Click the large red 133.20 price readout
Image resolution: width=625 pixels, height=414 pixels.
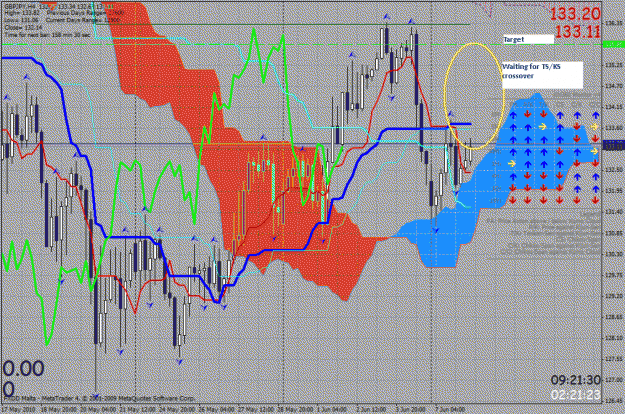[x=575, y=14]
